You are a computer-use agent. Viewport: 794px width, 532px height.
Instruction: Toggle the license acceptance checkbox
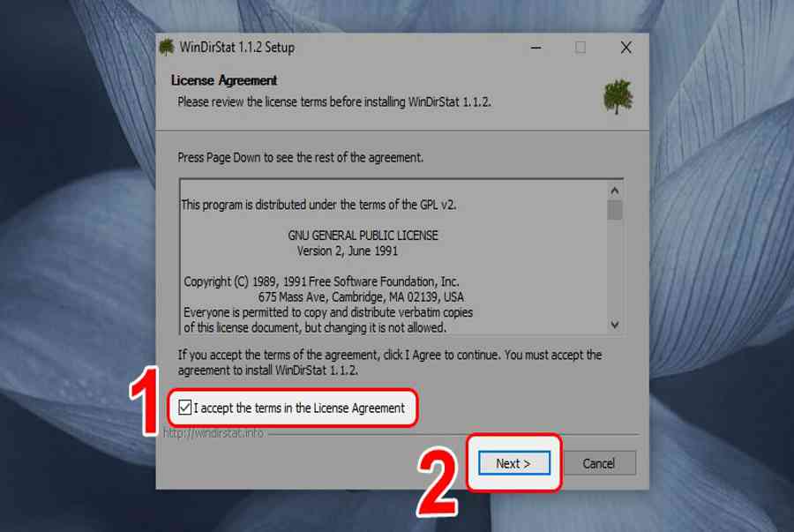(x=185, y=407)
